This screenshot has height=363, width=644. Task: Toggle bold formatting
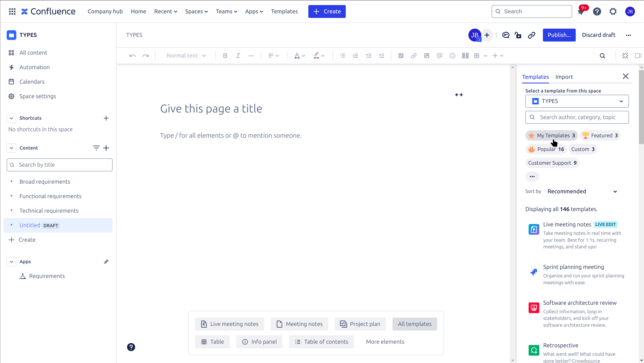click(x=225, y=56)
